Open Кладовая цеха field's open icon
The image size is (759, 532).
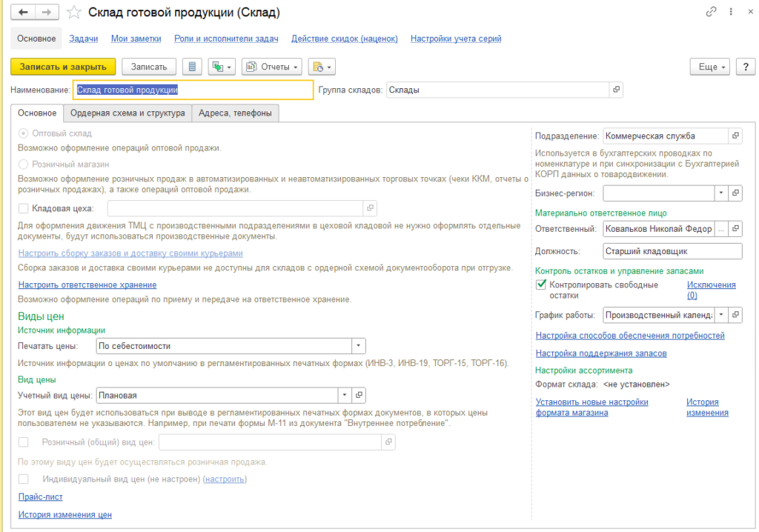pyautogui.click(x=371, y=208)
